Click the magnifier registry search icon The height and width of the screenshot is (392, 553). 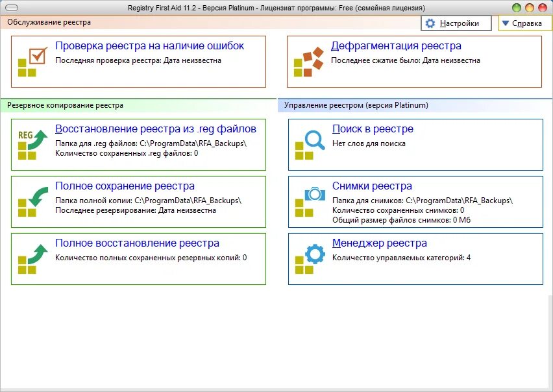tap(310, 145)
